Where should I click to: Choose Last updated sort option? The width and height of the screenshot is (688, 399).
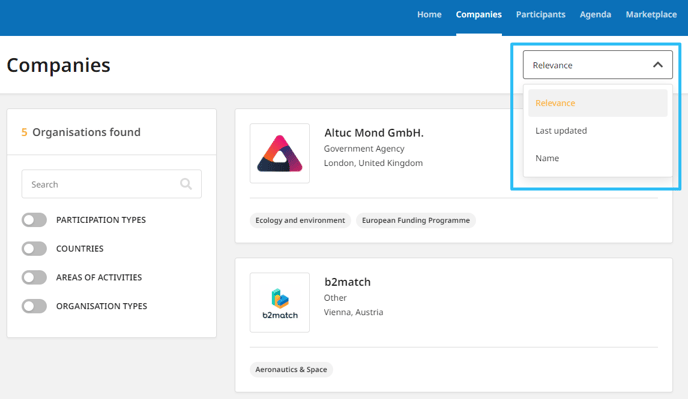pyautogui.click(x=598, y=131)
